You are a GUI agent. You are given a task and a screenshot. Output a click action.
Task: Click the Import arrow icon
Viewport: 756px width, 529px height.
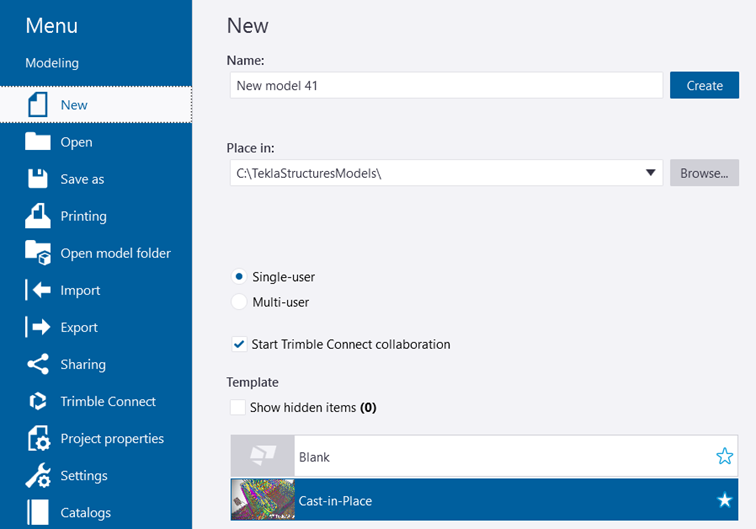coord(38,290)
